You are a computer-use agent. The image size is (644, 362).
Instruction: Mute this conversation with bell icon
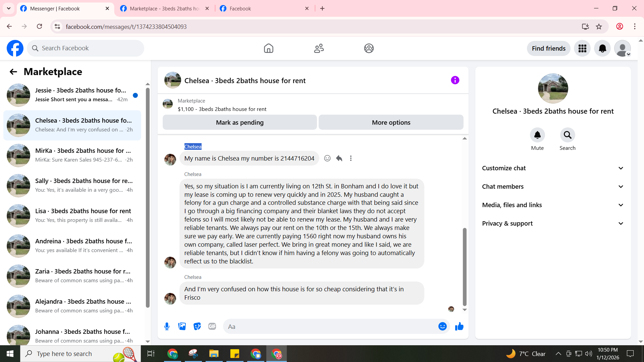pos(537,135)
